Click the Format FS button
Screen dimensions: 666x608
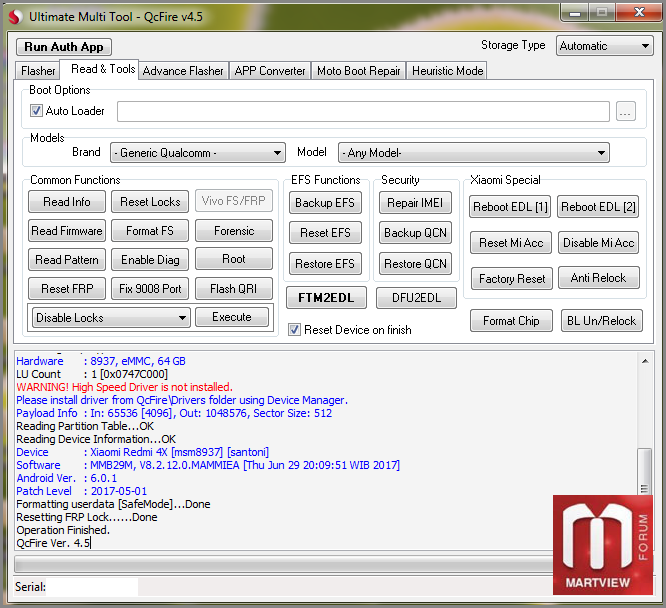pos(150,230)
